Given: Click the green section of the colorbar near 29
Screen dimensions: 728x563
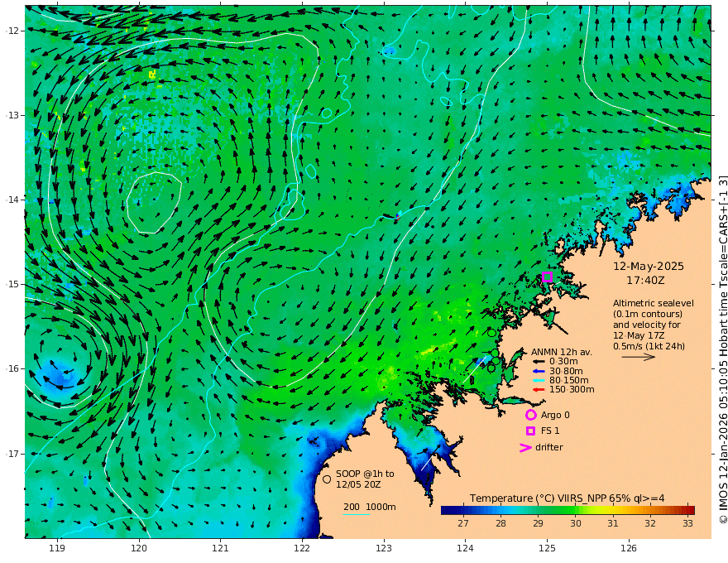Looking at the screenshot, I should click(x=539, y=510).
